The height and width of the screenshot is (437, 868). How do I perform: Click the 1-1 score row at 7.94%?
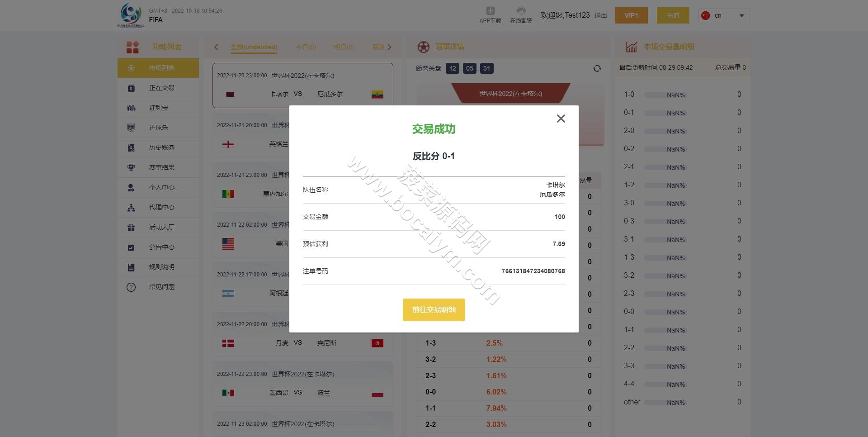[x=509, y=408]
